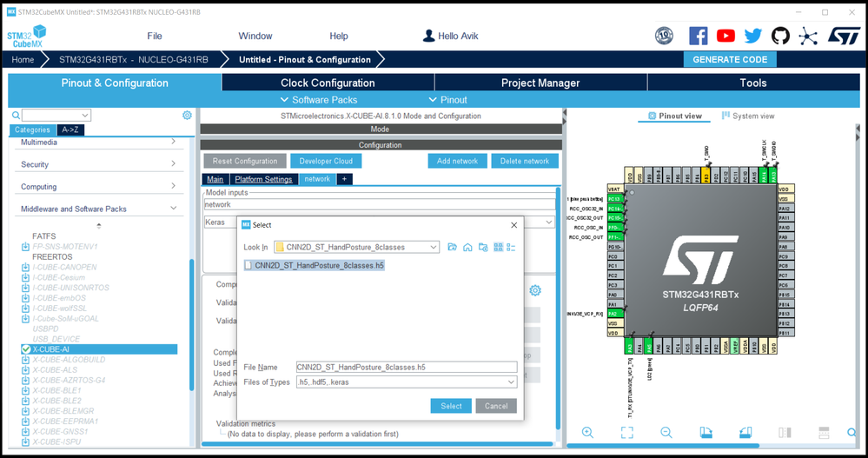Click the vertical split view icon
Image resolution: width=868 pixels, height=458 pixels.
point(785,433)
